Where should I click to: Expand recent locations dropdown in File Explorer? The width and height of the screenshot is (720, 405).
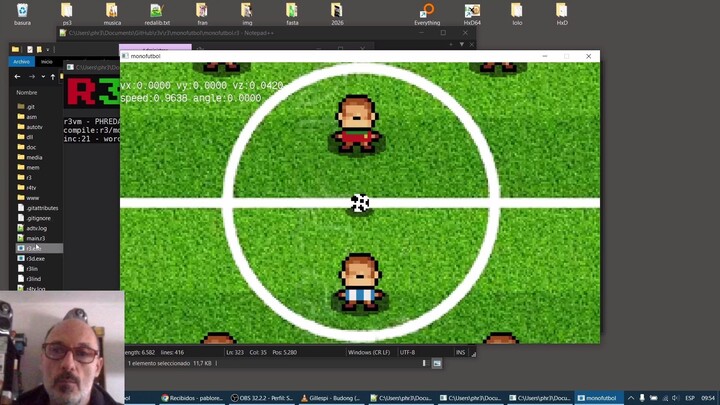(x=43, y=77)
